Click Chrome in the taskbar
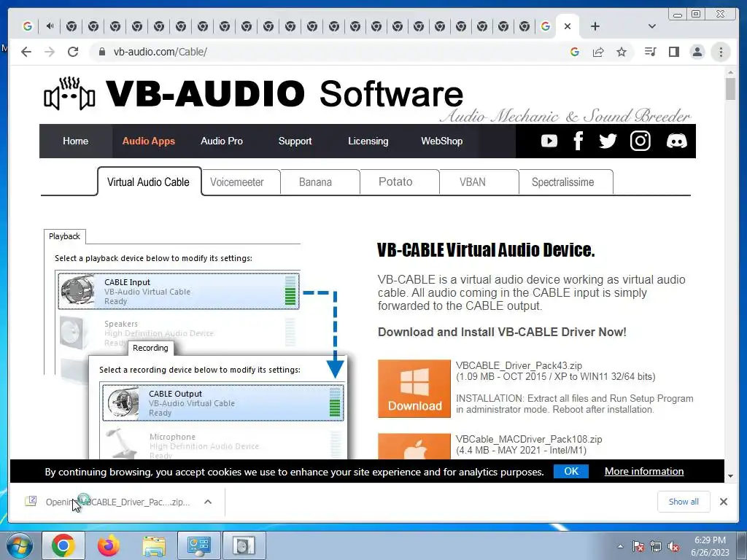 (x=63, y=545)
